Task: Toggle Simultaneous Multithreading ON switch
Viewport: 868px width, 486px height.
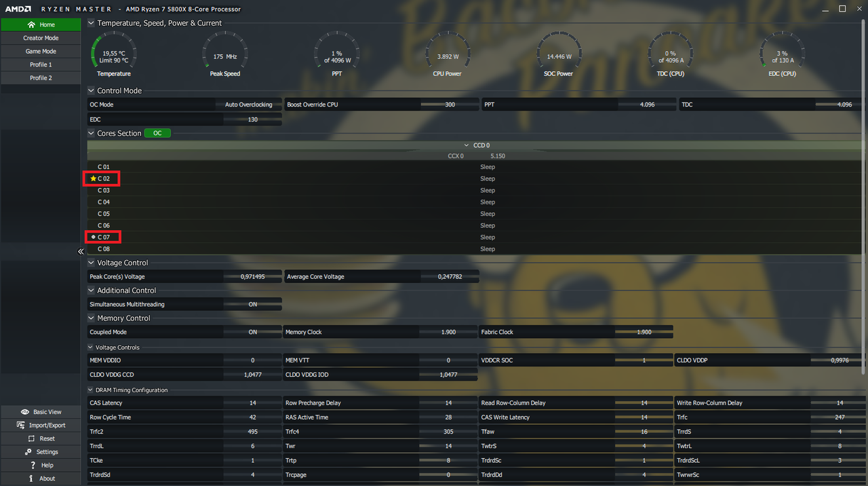Action: pos(252,305)
